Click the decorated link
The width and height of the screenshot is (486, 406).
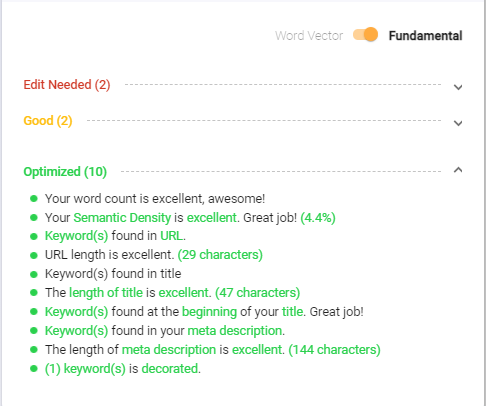170,369
